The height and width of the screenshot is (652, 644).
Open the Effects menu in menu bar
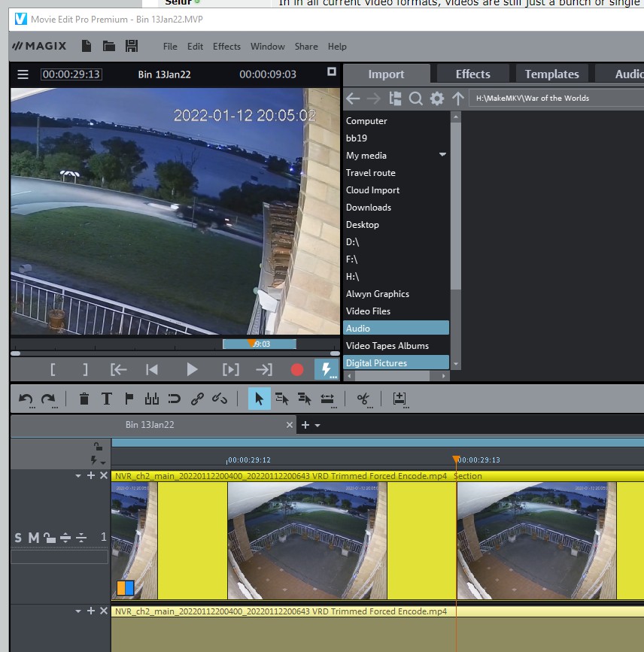click(x=226, y=46)
